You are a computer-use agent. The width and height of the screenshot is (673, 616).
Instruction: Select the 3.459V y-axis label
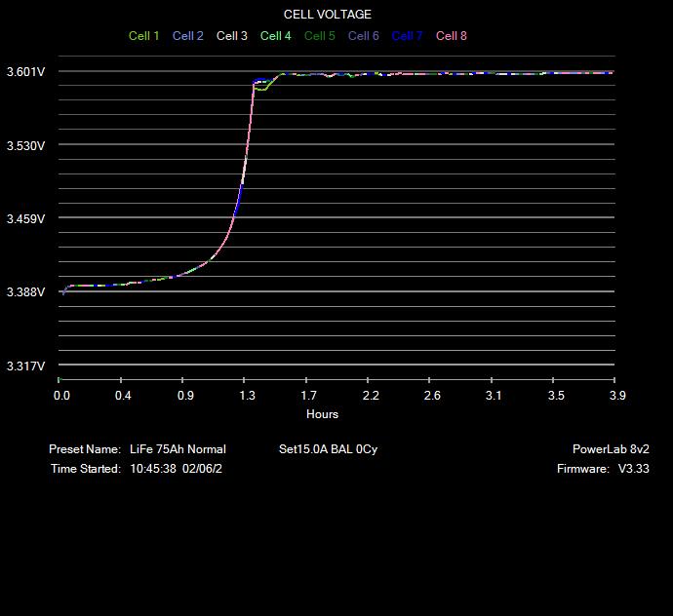point(26,219)
